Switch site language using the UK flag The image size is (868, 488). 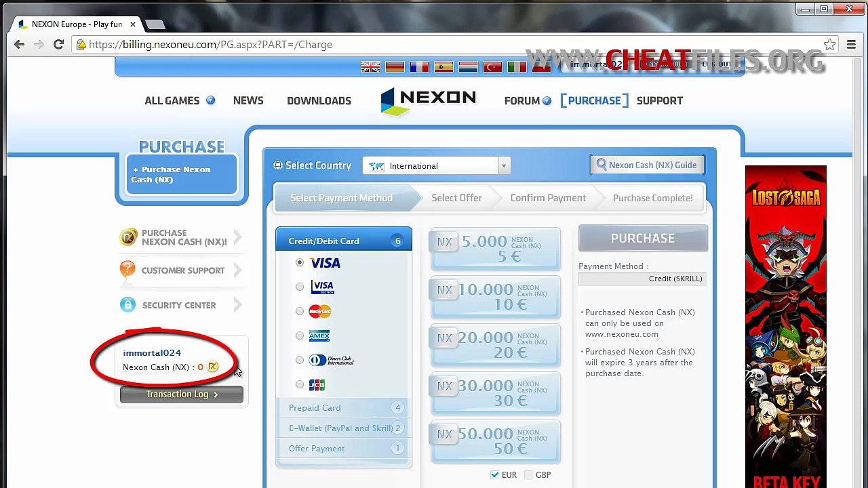370,66
